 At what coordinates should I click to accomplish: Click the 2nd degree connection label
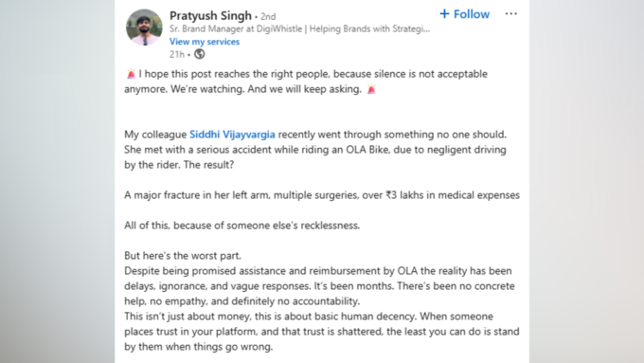coord(268,16)
